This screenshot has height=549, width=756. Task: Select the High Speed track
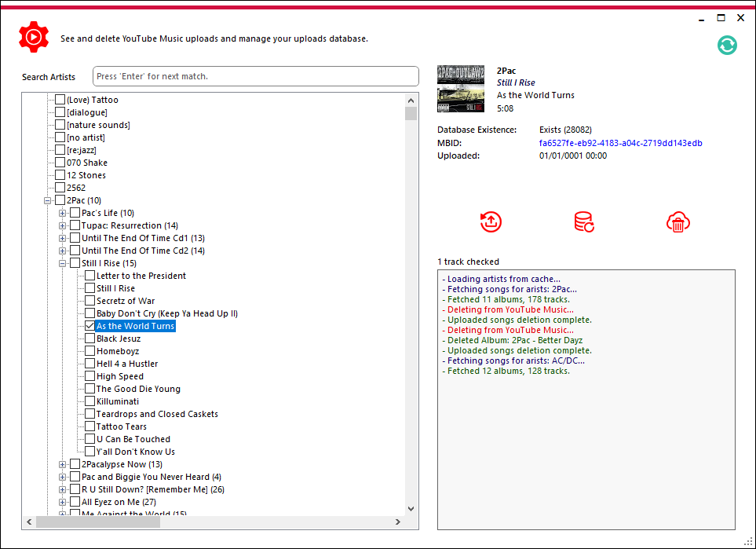click(119, 375)
